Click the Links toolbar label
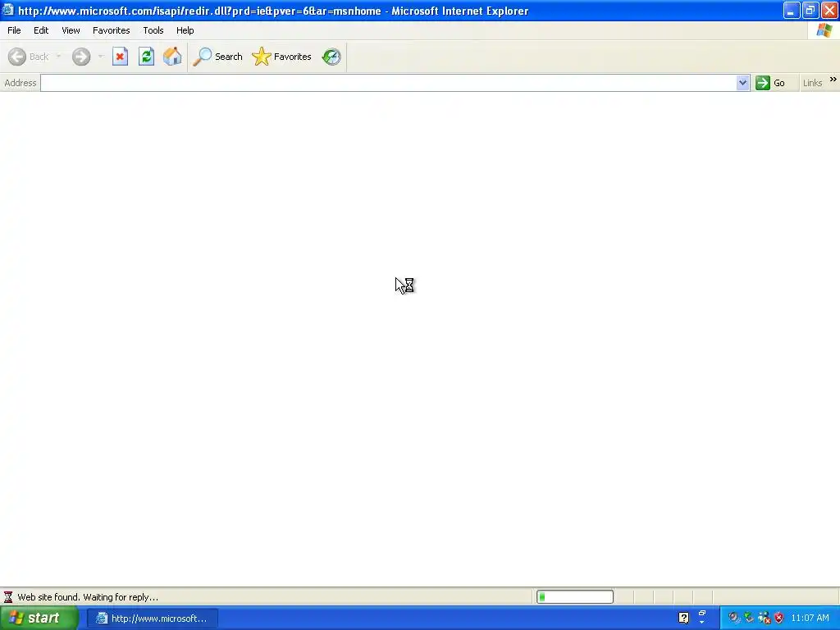This screenshot has height=630, width=840. (x=812, y=83)
